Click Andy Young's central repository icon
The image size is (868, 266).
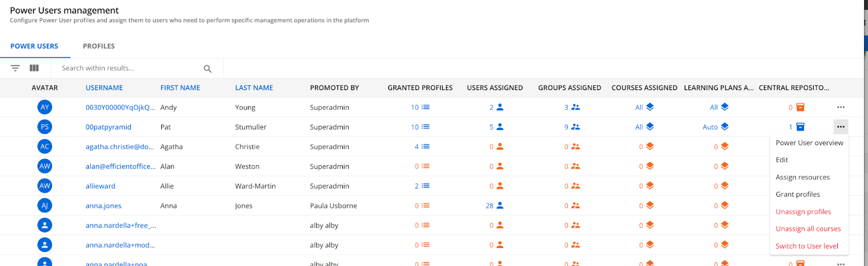[x=800, y=107]
